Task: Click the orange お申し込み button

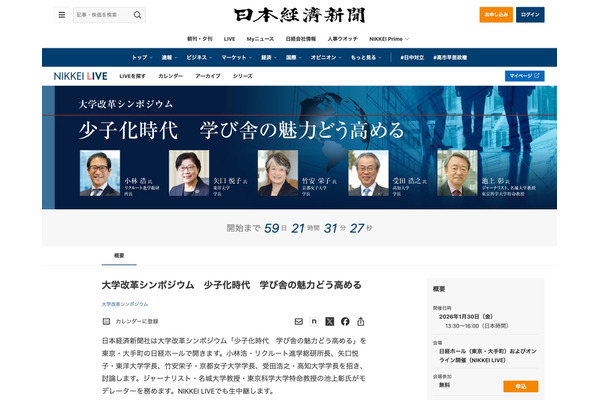Action: tap(496, 15)
